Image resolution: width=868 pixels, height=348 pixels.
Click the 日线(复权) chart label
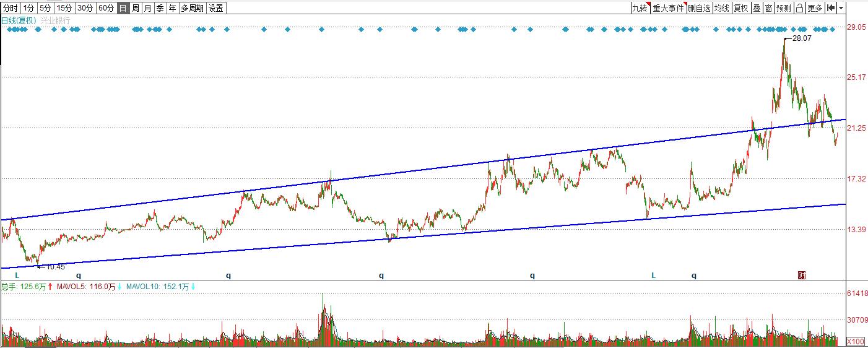tap(19, 20)
